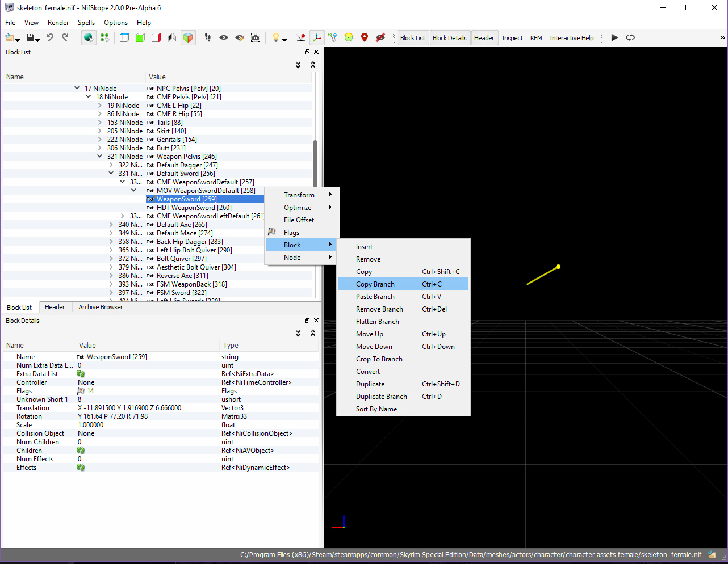This screenshot has height=564, width=728.
Task: Click the footprints walk view icon
Action: point(208,38)
